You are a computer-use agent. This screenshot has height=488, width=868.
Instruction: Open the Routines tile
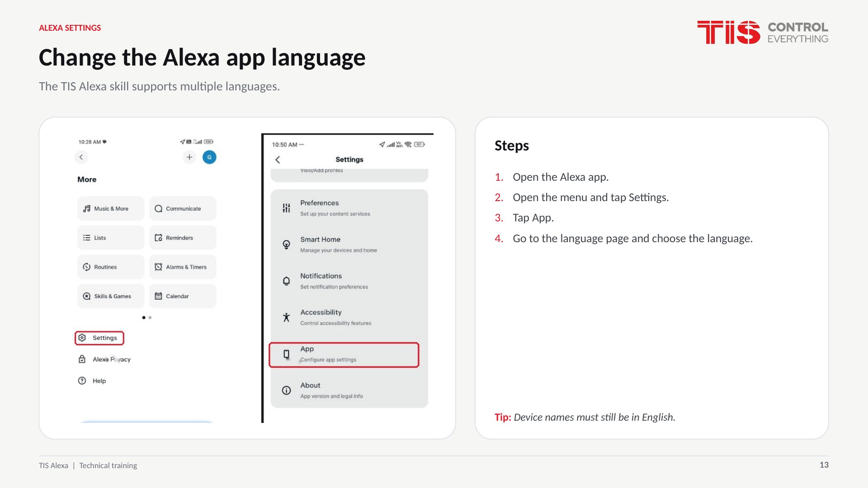pos(111,267)
